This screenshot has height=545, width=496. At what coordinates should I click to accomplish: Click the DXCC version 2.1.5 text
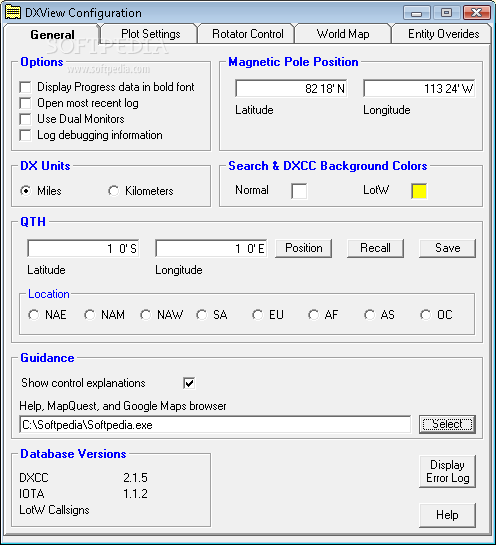tap(135, 478)
